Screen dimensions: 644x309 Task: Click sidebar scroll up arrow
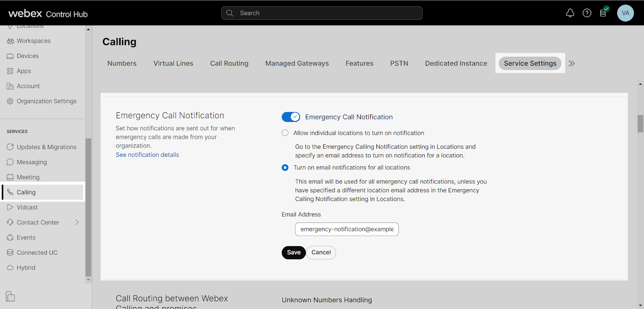(x=88, y=29)
